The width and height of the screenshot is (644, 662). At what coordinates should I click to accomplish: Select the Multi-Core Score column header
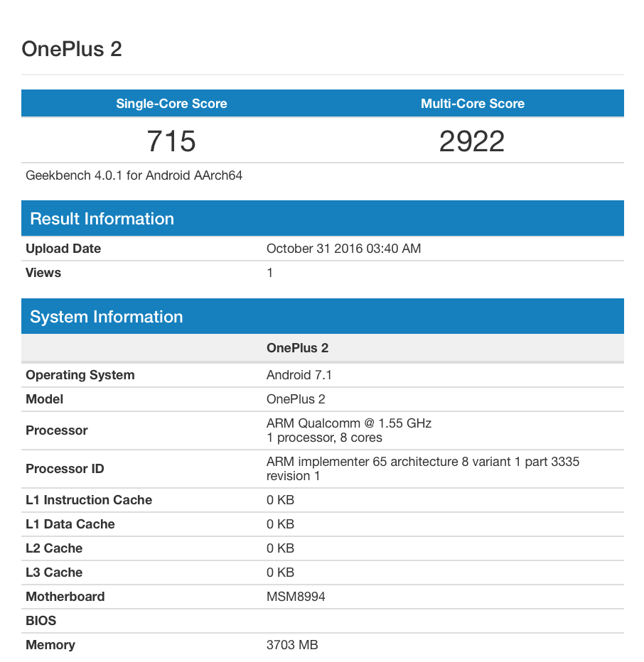[x=472, y=104]
